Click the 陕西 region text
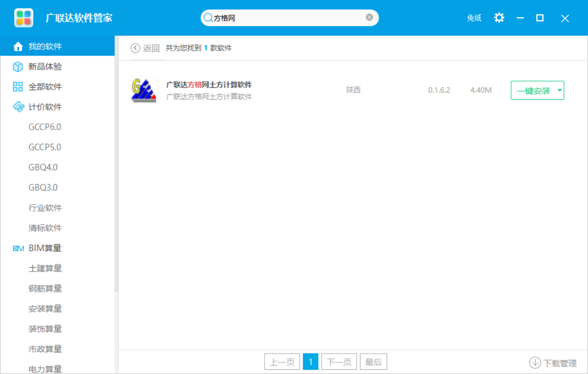Viewport: 588px width, 374px height. [x=353, y=90]
